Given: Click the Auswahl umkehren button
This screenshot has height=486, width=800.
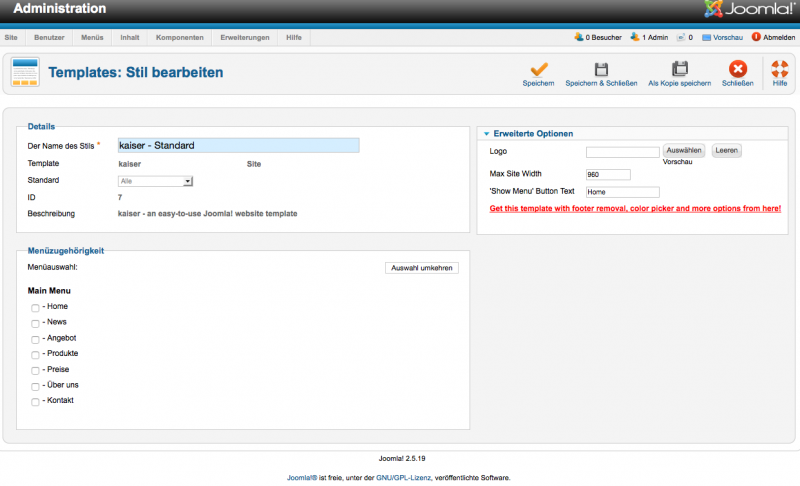Looking at the screenshot, I should [422, 268].
